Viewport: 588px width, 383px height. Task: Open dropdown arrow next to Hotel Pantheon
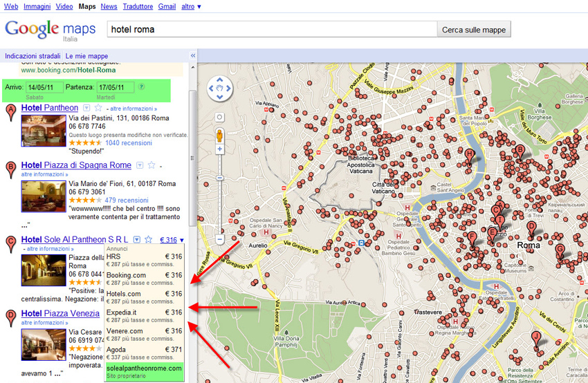point(86,109)
